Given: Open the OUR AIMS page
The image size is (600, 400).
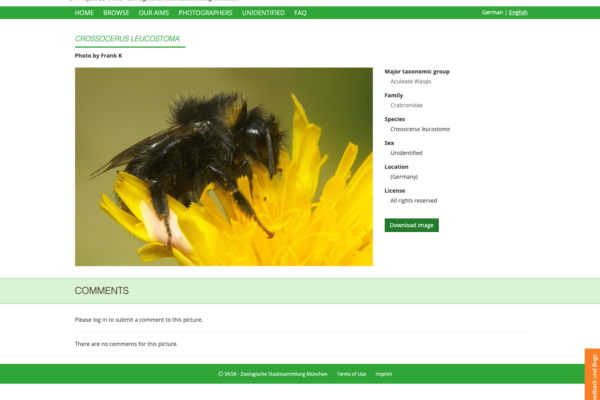Looking at the screenshot, I should (154, 13).
